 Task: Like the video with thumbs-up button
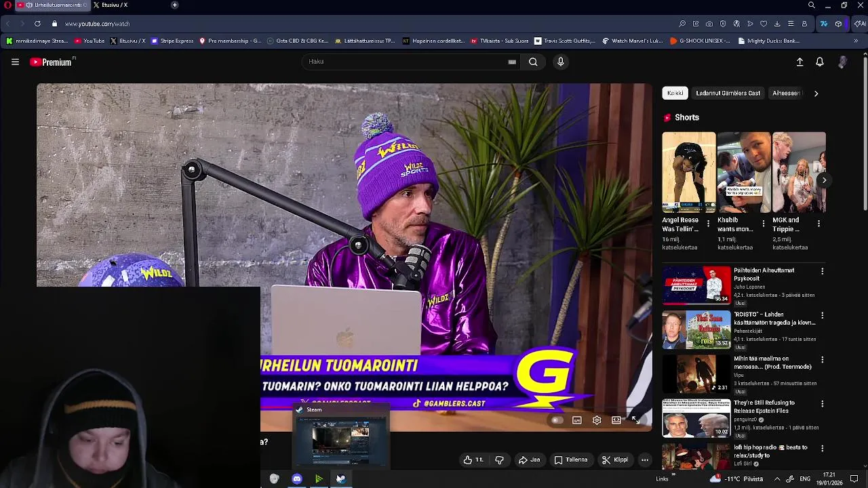[473, 460]
